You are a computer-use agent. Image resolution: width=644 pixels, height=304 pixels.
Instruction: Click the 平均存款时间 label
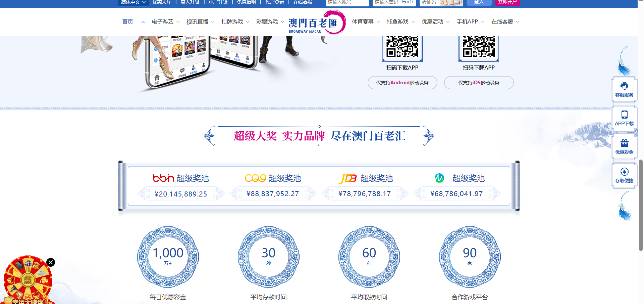pos(268,297)
